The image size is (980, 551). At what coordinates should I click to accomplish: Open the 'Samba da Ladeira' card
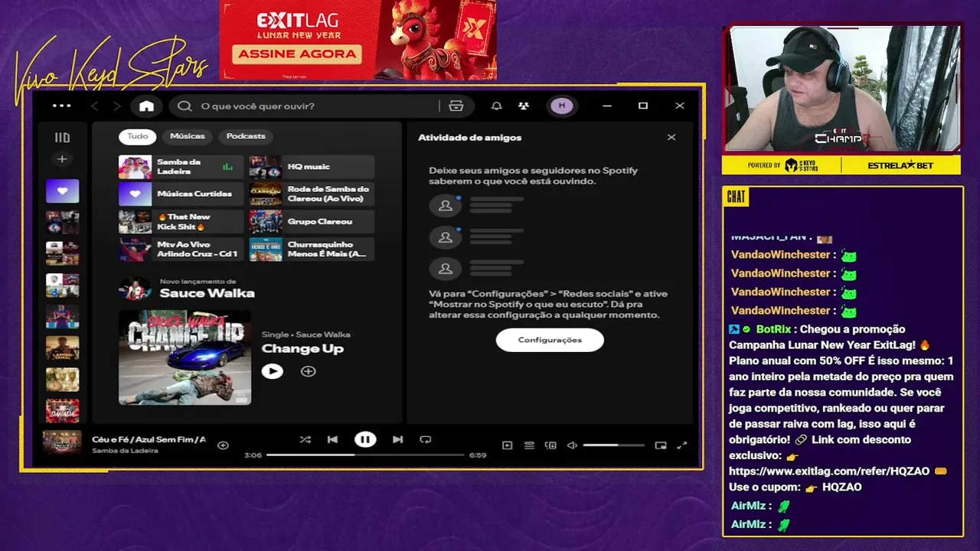[181, 167]
